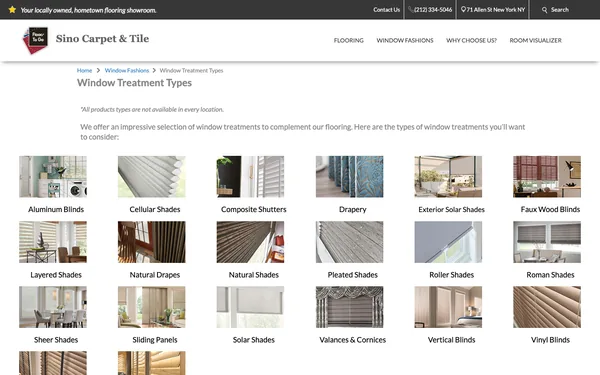Open the Layered Shades thumbnail
Image resolution: width=600 pixels, height=375 pixels.
[53, 242]
